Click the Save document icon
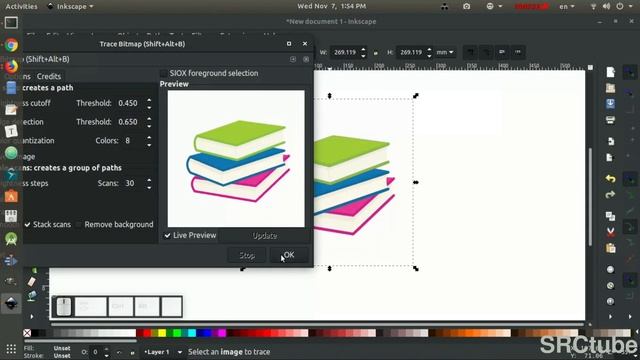 point(610,104)
